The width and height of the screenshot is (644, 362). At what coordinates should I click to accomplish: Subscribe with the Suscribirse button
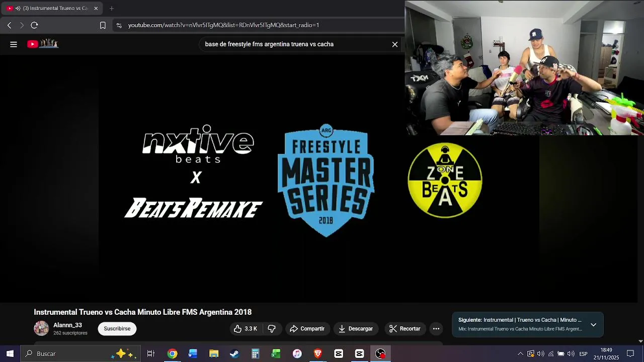[117, 329]
